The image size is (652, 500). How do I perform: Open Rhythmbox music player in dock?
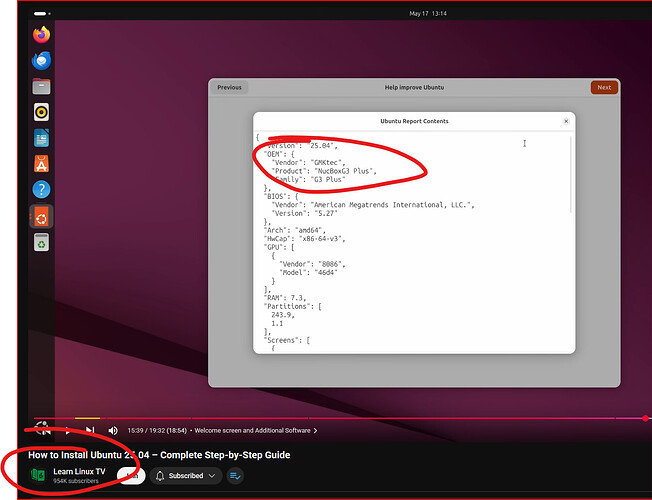tap(42, 112)
